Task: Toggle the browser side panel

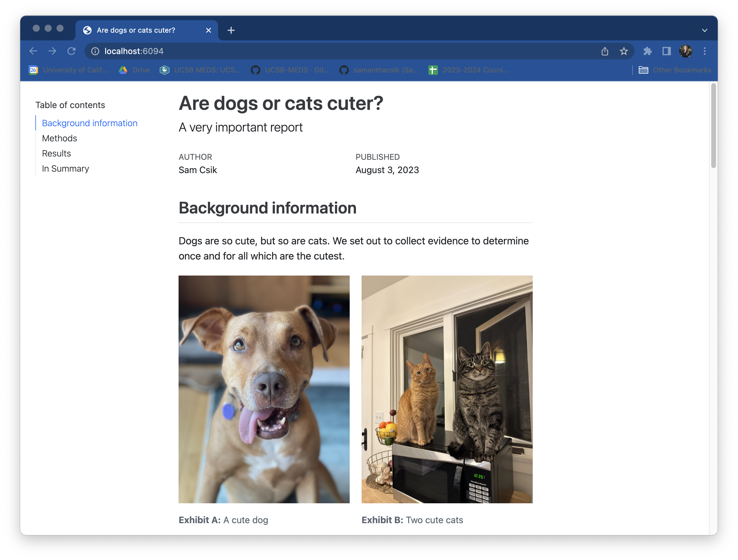Action: click(666, 51)
